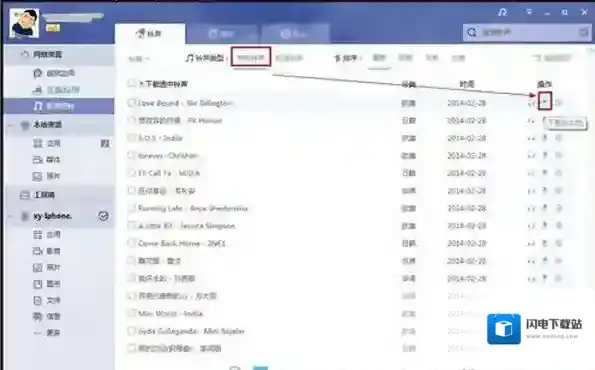Click the listen icon for S.O.S - Indila
The image size is (595, 370).
(x=531, y=138)
